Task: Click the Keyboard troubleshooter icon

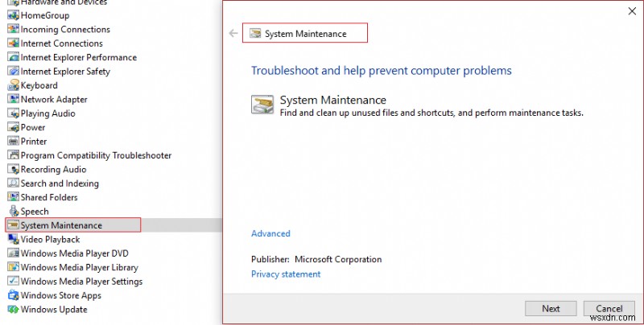Action: (x=14, y=85)
